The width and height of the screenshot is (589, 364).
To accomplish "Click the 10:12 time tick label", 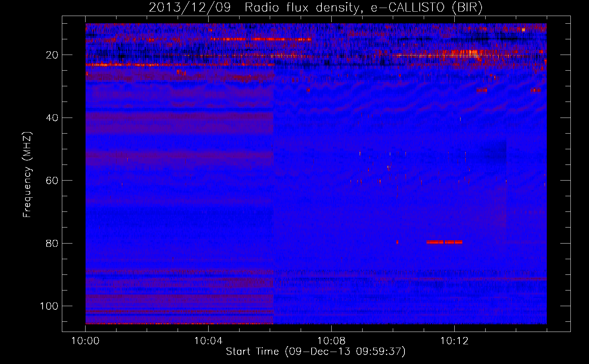I will click(x=454, y=341).
